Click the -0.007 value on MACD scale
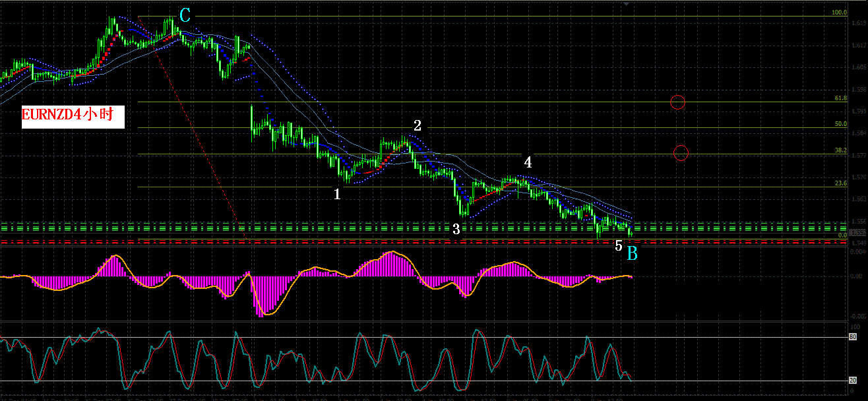Viewport: 868px width, 401px height. pyautogui.click(x=857, y=316)
